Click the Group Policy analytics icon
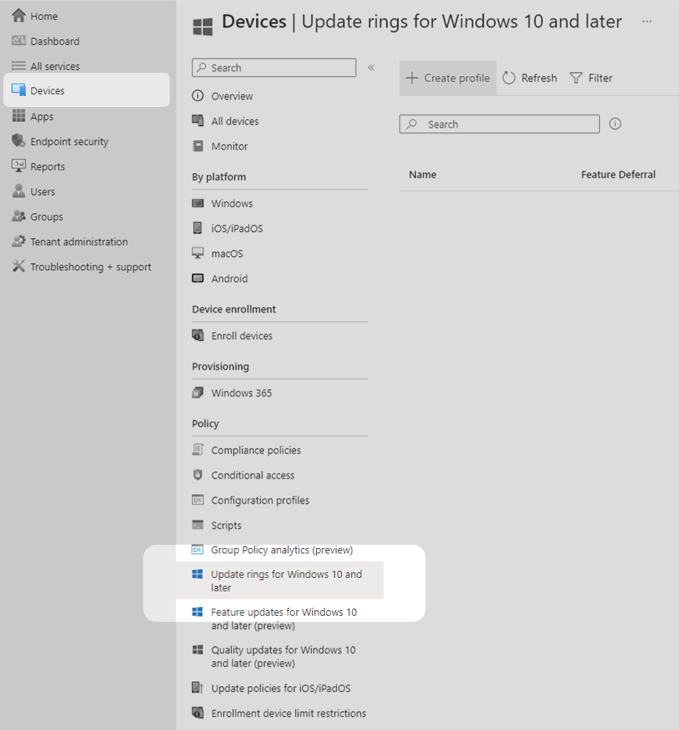The height and width of the screenshot is (730, 679). click(x=197, y=550)
